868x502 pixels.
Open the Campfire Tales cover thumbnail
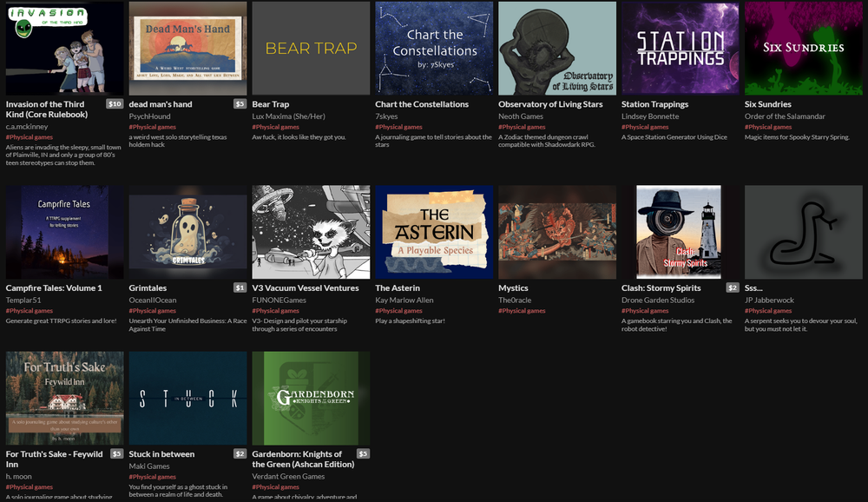[x=65, y=232]
